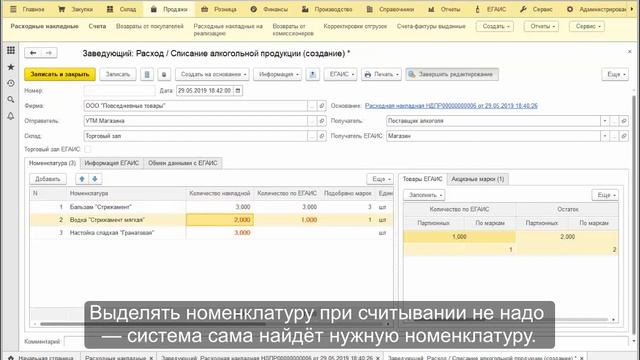Click document report icon next to Записать

click(147, 74)
